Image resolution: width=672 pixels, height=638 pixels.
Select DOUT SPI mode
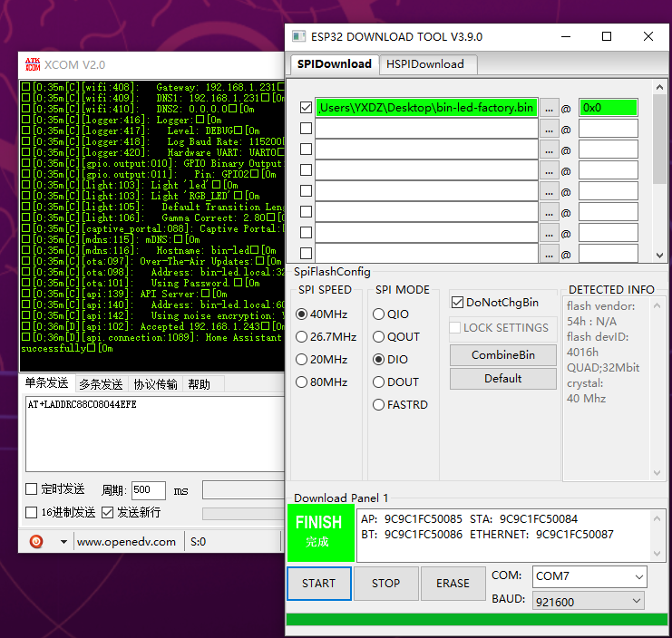(378, 382)
